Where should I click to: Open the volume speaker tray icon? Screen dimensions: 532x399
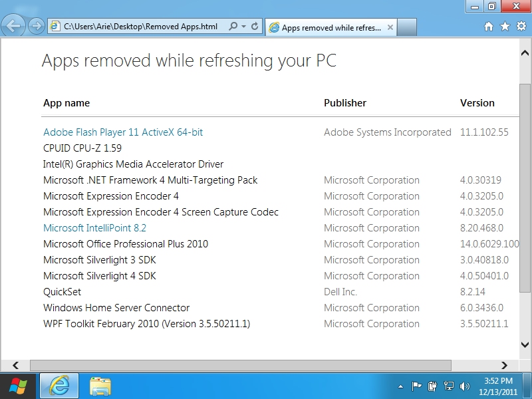[x=464, y=386]
